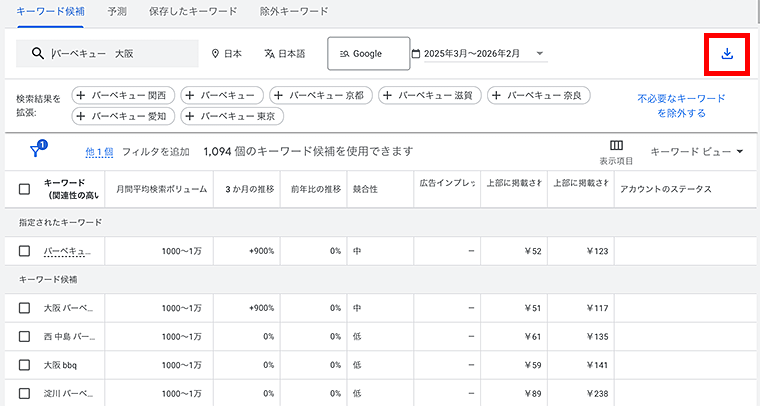Check the 大阪 バーベ... row checkbox
This screenshot has width=760, height=406.
coord(24,308)
